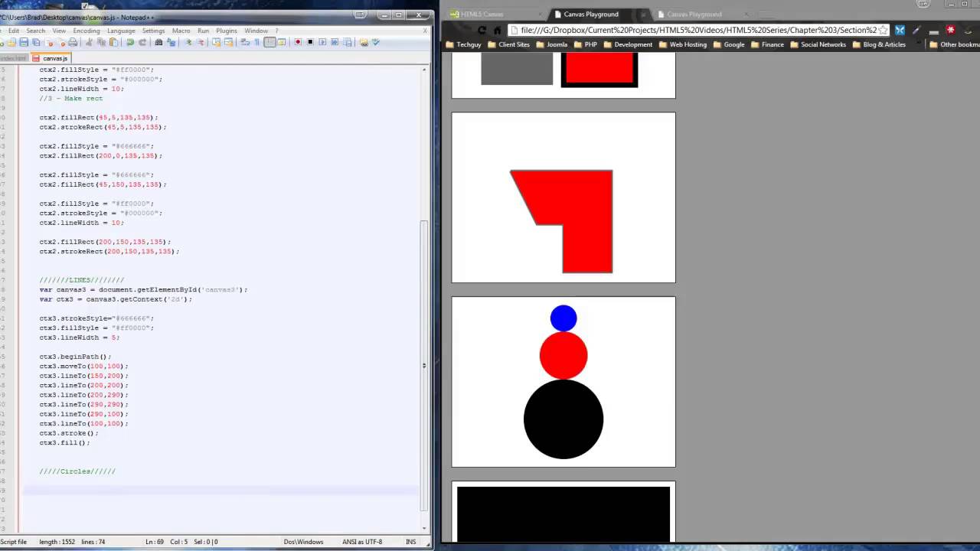980x551 pixels.
Task: Open the Techguy bookmarks folder
Action: (x=464, y=44)
